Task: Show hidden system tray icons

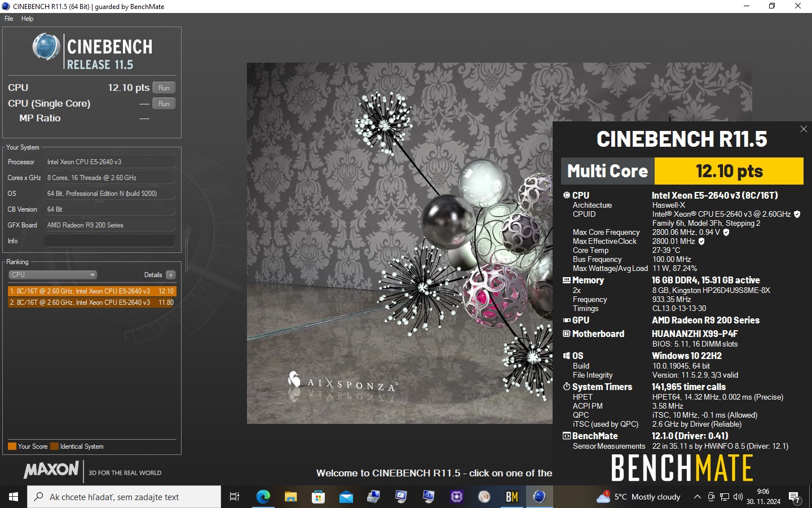Action: click(x=698, y=497)
